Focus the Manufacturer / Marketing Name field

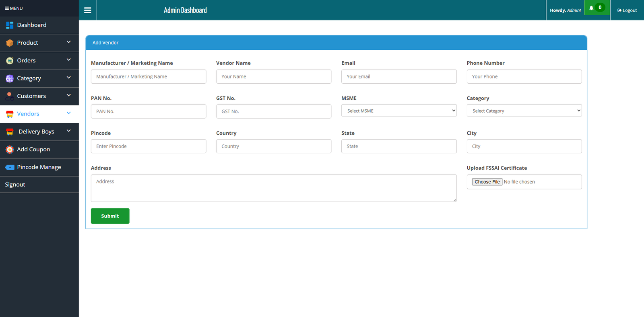coord(149,76)
